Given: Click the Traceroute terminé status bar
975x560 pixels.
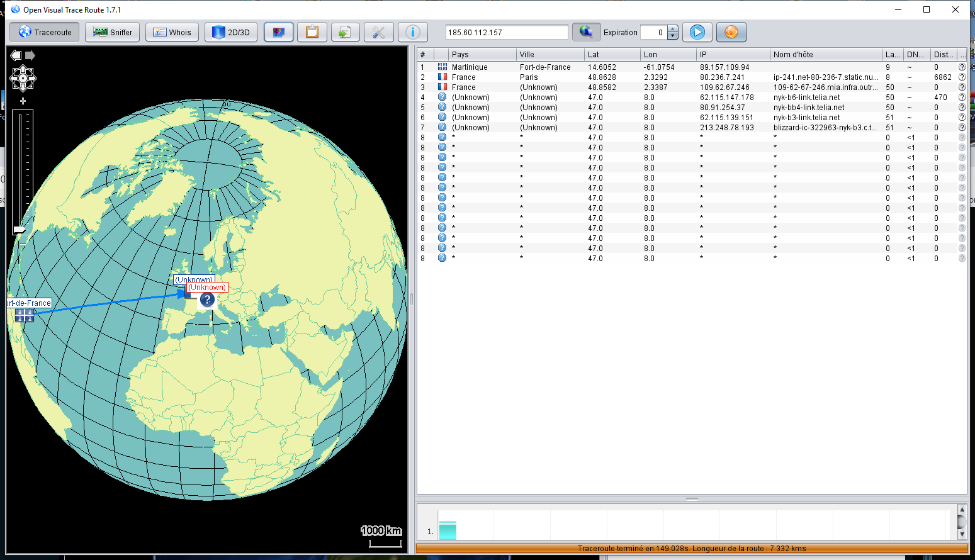Looking at the screenshot, I should (x=692, y=549).
